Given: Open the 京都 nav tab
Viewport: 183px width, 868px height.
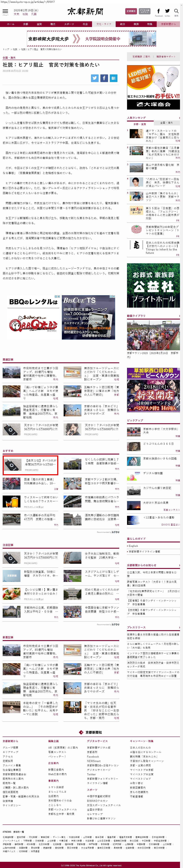Looking at the screenshot, I should [x=26, y=24].
